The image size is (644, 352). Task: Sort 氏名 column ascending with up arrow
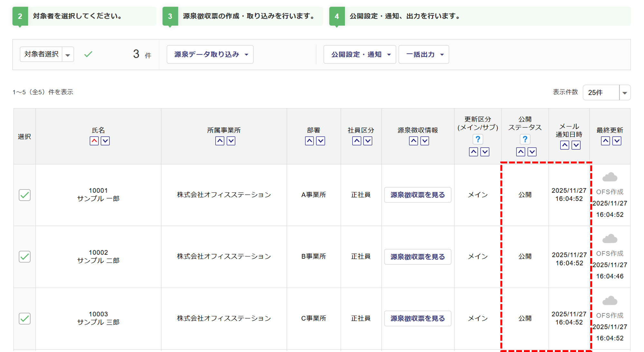tap(94, 141)
